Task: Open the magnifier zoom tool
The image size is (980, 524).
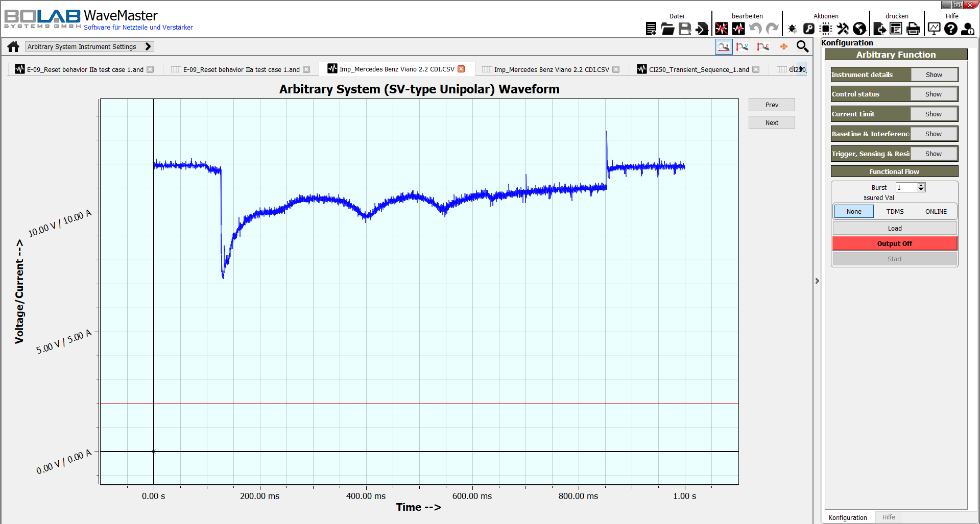Action: pos(802,46)
